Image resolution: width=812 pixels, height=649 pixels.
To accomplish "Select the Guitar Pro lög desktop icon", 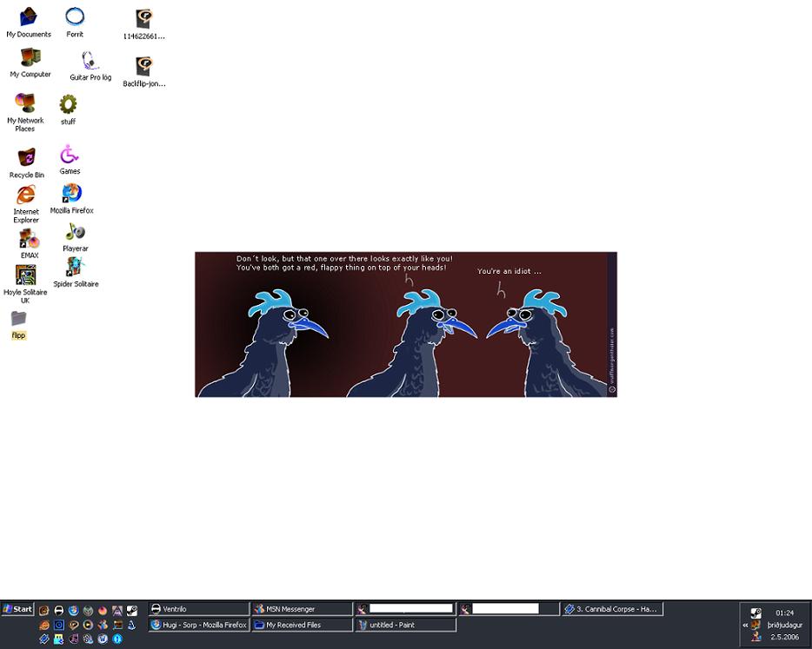I will (90, 66).
